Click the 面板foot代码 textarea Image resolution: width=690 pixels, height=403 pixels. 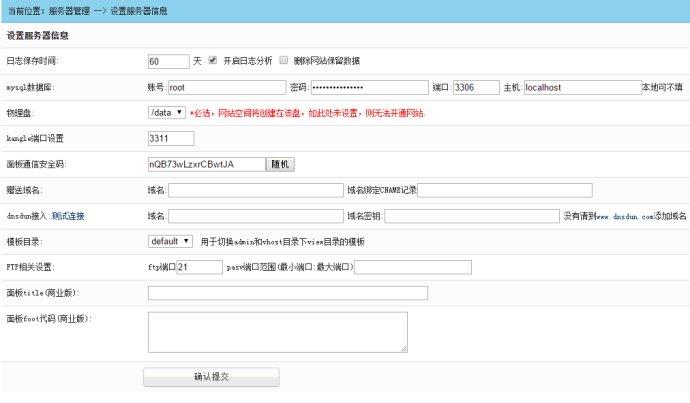(x=278, y=332)
